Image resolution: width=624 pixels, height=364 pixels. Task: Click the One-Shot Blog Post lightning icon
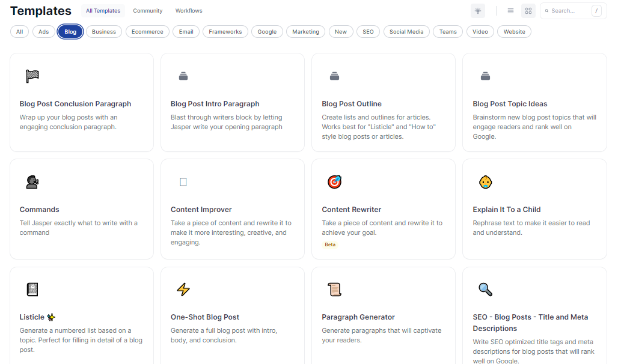(x=183, y=290)
